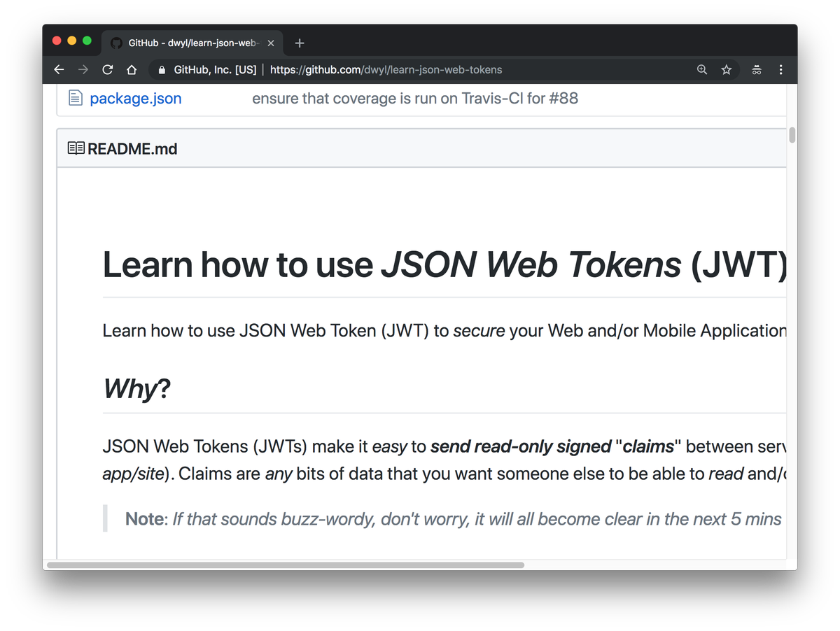Viewport: 840px width, 631px height.
Task: Click the yellow minimize window button
Action: point(72,41)
